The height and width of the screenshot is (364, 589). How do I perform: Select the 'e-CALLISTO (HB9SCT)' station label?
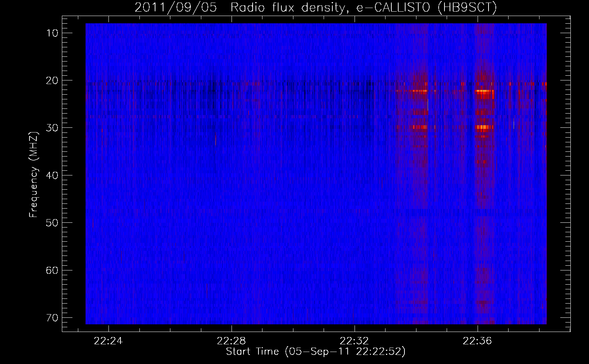pos(426,8)
